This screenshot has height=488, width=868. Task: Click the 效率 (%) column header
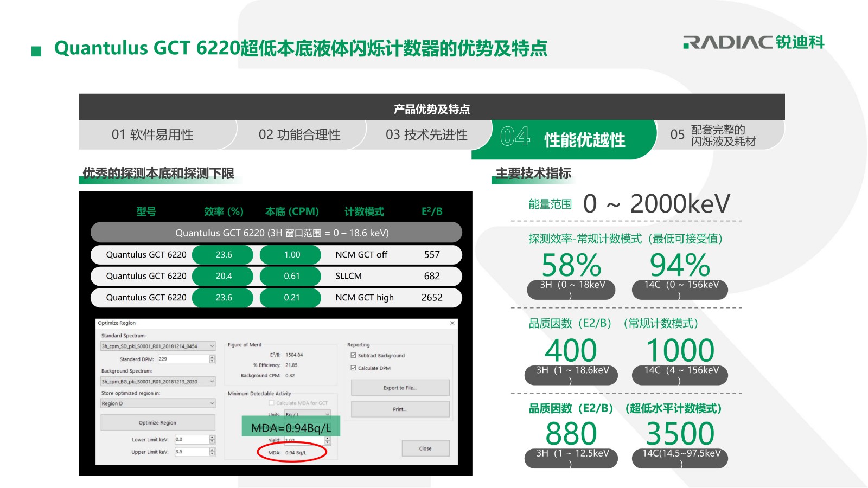pos(224,211)
